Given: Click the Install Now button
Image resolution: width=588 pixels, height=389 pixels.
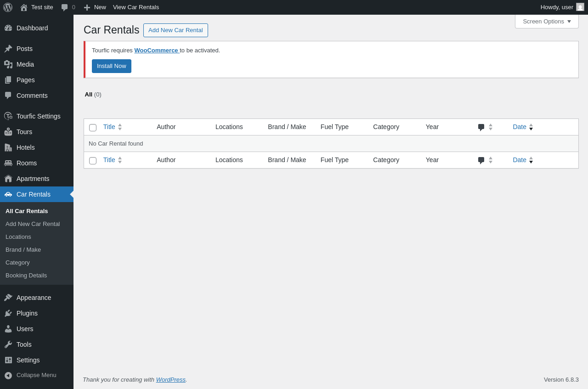Looking at the screenshot, I should click(x=112, y=66).
